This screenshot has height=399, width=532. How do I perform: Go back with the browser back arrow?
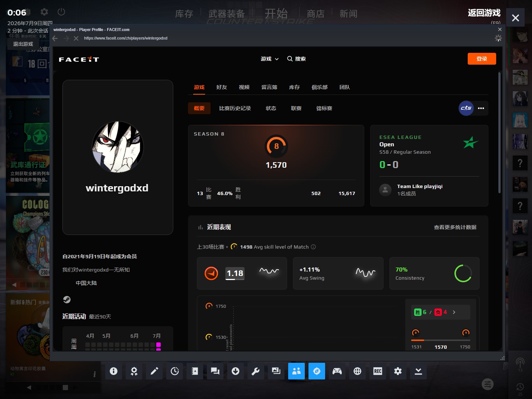point(55,38)
